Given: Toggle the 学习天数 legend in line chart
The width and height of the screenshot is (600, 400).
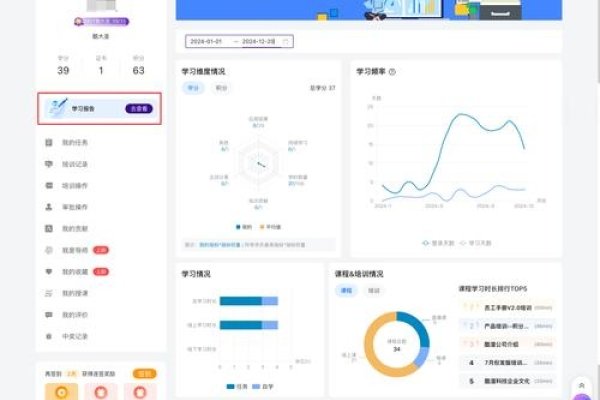Looking at the screenshot, I should pos(475,243).
